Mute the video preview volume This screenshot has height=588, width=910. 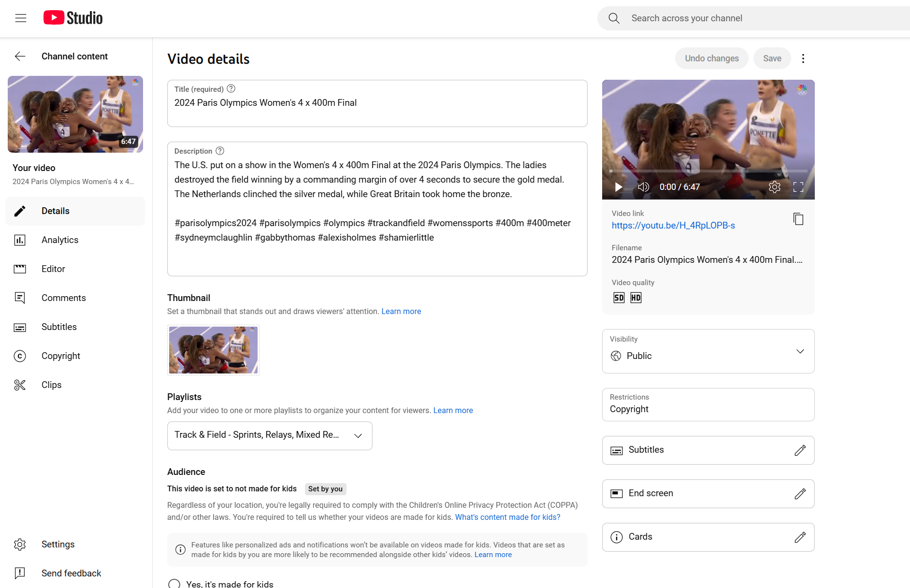pos(643,187)
